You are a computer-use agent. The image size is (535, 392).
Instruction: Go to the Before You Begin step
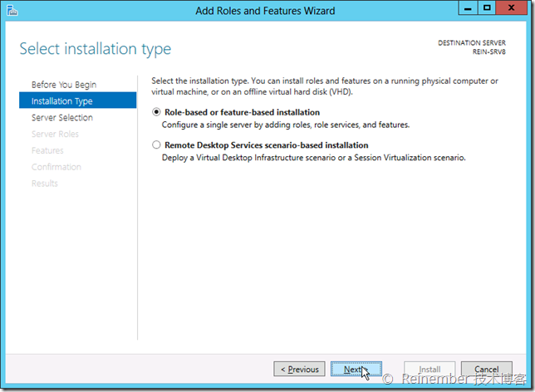[x=63, y=85]
